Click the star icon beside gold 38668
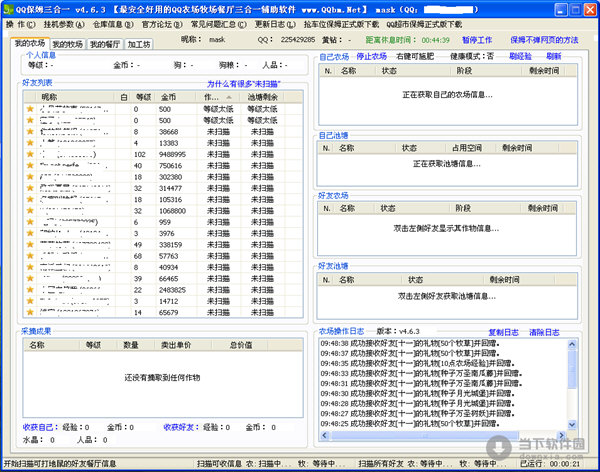Screen dimensions: 600x472 [30, 132]
